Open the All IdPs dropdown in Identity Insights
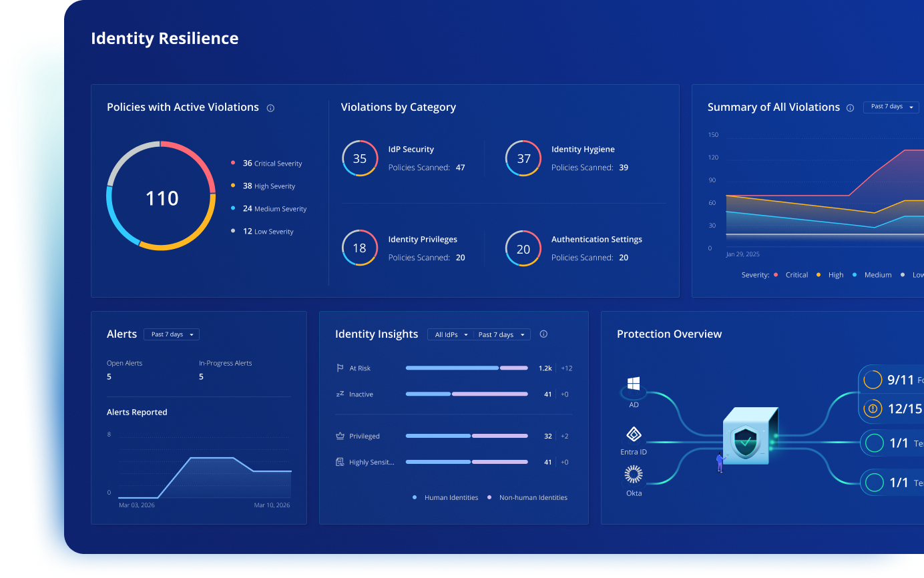The width and height of the screenshot is (924, 578). 450,334
